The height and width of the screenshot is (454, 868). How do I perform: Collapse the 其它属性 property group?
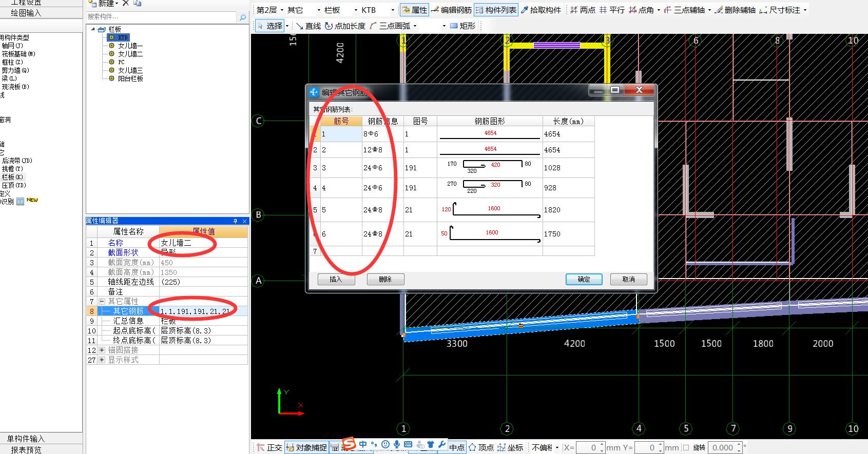click(x=102, y=301)
